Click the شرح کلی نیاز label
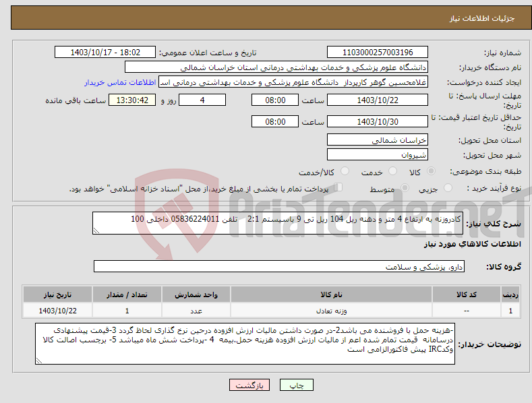The height and width of the screenshot is (403, 532). tap(494, 224)
